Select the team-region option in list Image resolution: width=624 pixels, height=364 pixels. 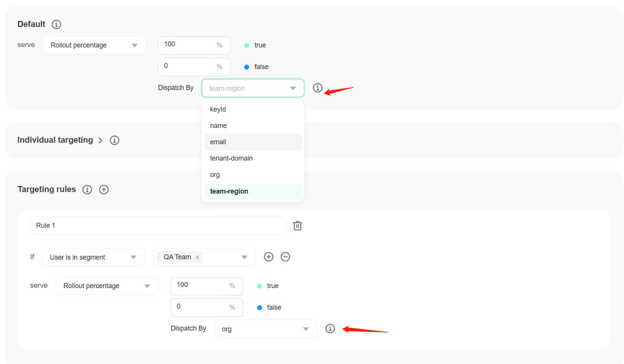(x=229, y=191)
